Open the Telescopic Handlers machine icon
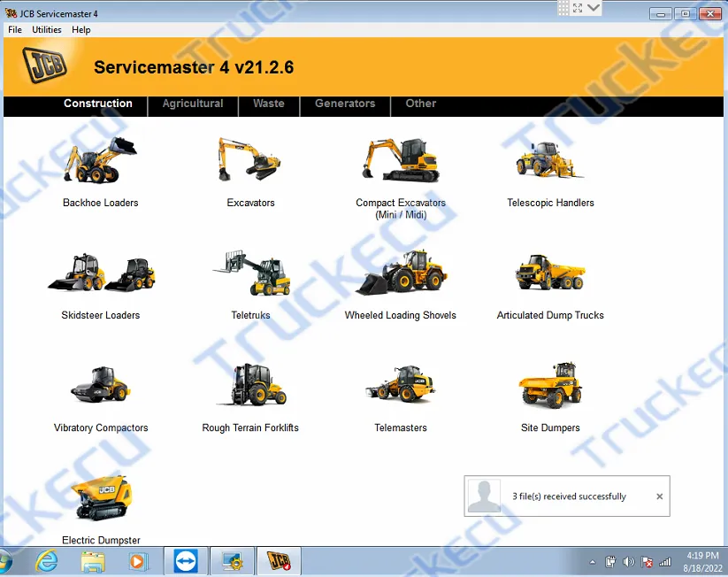728x577 pixels. [549, 160]
